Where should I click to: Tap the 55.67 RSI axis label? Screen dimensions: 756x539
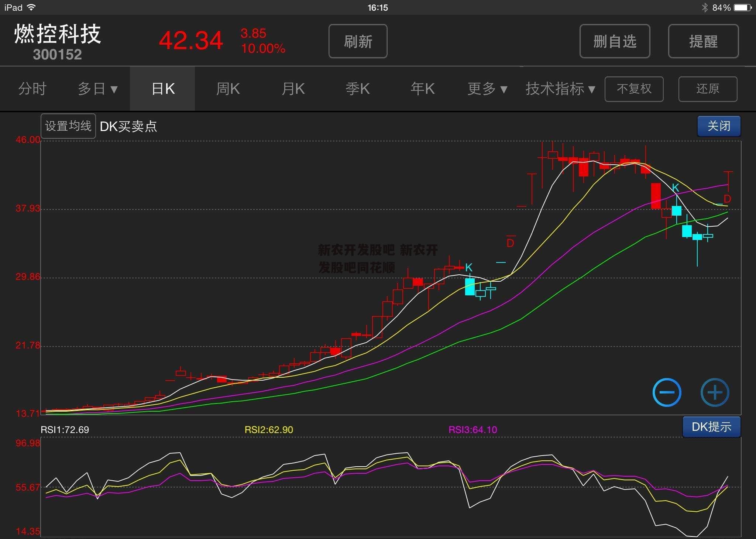pos(28,487)
